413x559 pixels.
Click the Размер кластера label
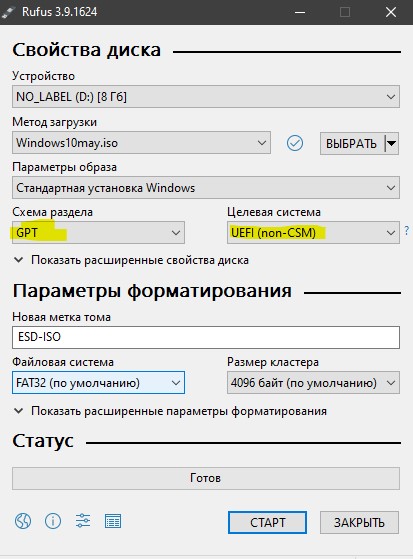pos(273,362)
